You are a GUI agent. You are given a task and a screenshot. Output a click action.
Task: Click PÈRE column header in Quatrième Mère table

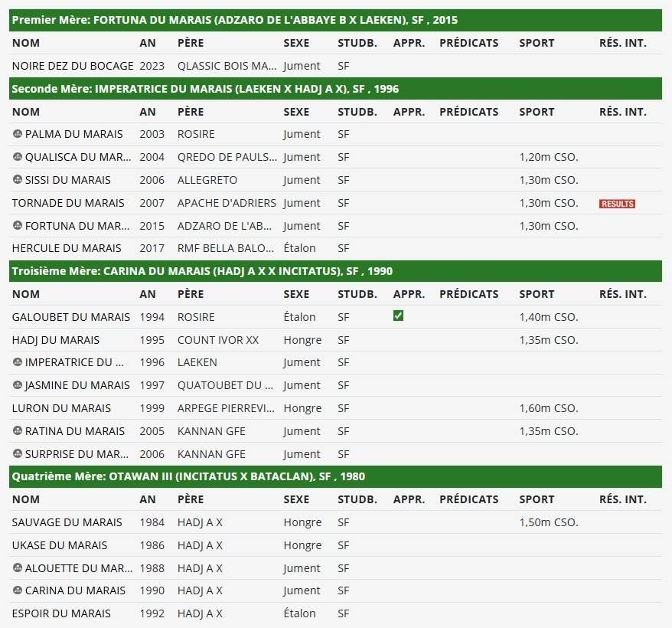point(191,499)
